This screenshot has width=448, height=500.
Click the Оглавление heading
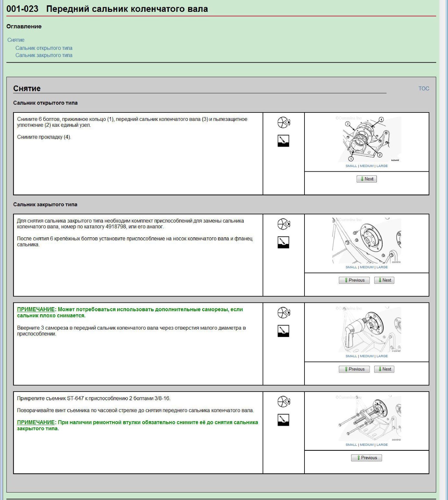(24, 26)
